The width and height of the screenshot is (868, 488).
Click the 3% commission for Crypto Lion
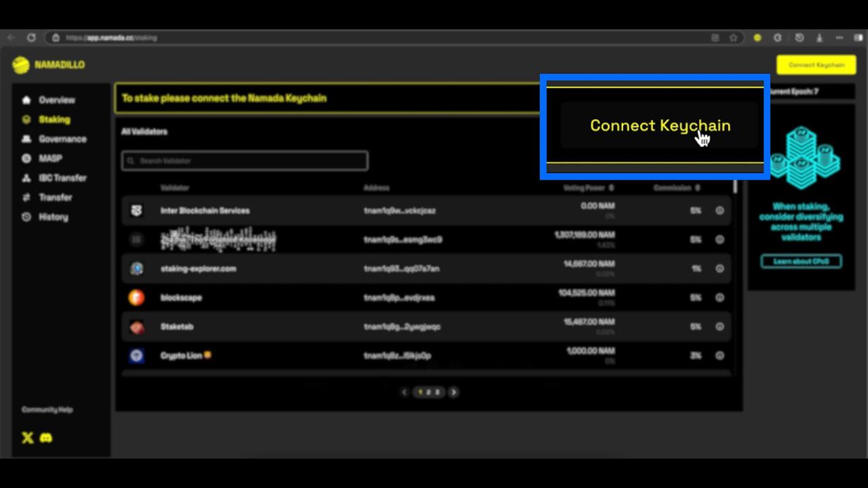point(696,356)
